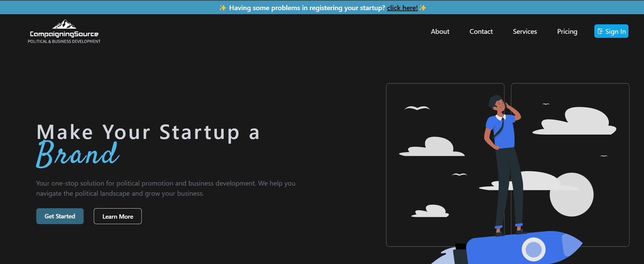Viewport: 644px width, 264px height.
Task: Click the sign-in door icon
Action: point(600,31)
